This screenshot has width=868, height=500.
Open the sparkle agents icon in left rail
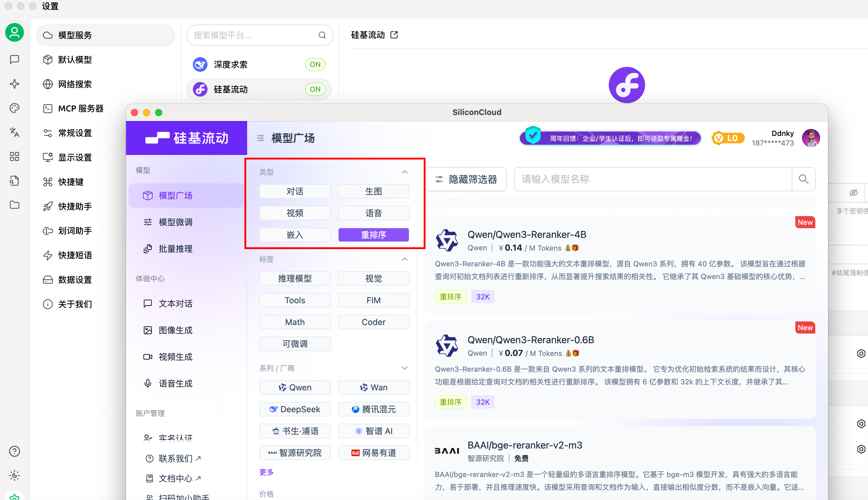[15, 84]
